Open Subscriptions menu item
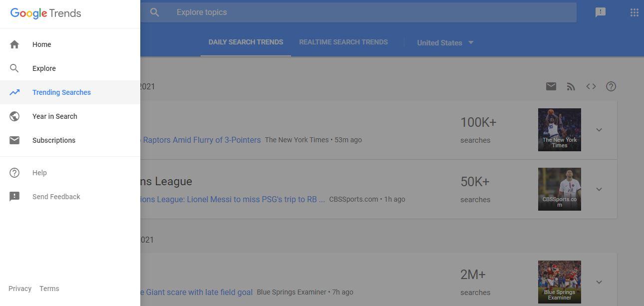 pos(70,140)
